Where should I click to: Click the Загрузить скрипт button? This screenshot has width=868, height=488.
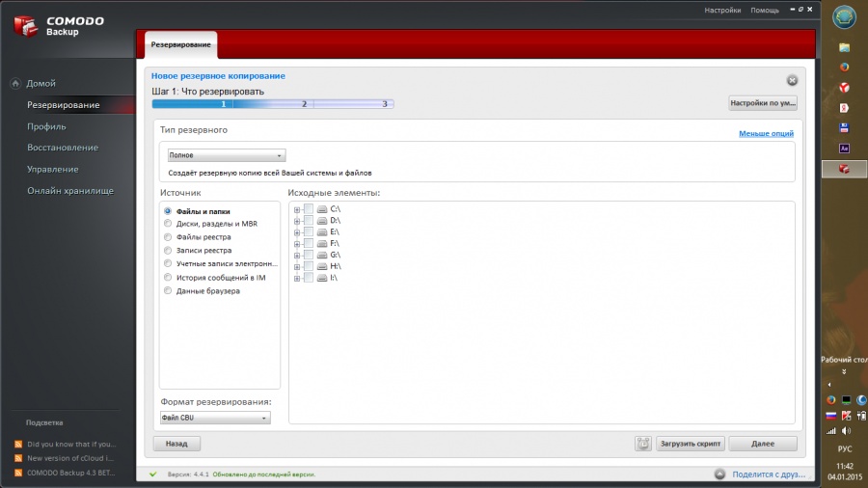point(691,444)
